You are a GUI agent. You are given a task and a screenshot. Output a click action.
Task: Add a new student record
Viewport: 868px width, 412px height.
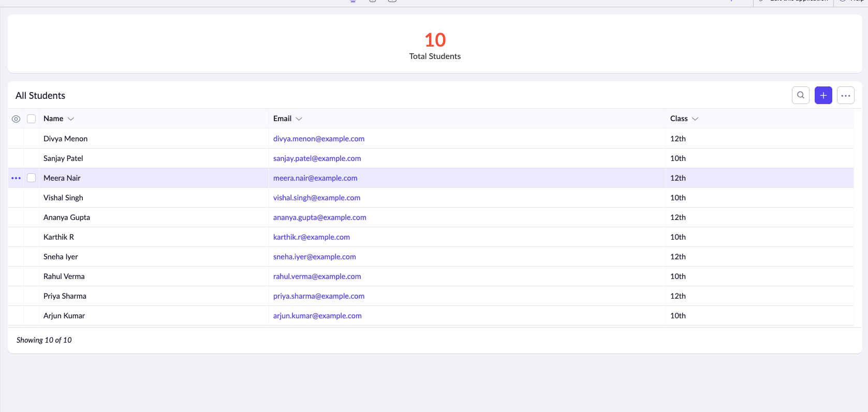coord(823,95)
